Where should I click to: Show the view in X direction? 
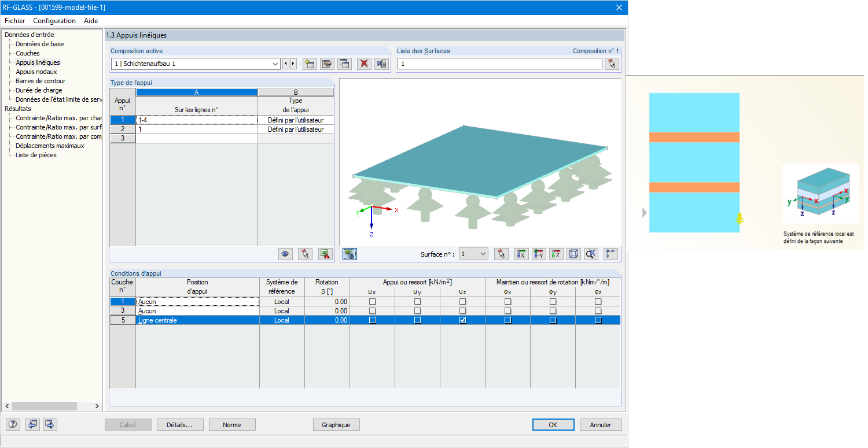click(521, 254)
